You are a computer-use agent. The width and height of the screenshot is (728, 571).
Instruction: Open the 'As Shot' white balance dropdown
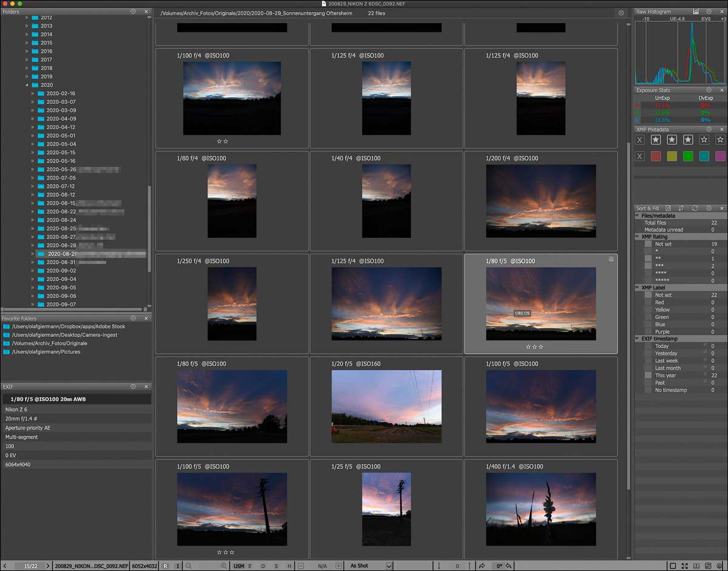pyautogui.click(x=389, y=566)
